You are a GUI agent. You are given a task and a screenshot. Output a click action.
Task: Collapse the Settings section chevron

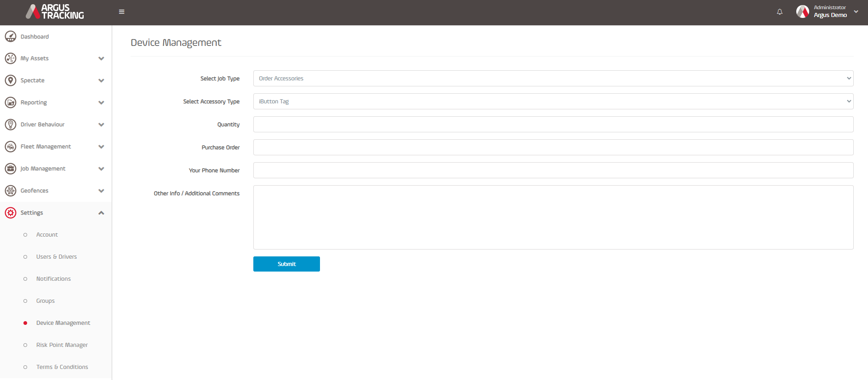pyautogui.click(x=101, y=213)
